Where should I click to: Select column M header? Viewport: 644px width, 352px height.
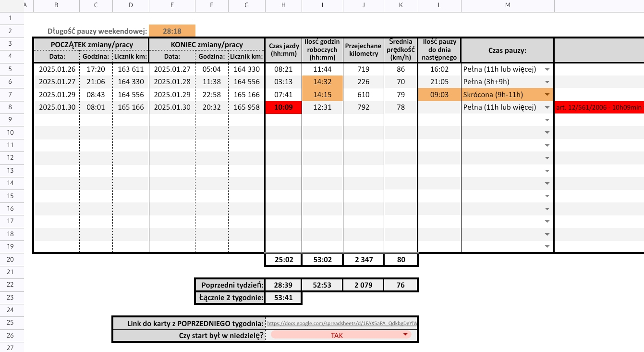pos(507,6)
